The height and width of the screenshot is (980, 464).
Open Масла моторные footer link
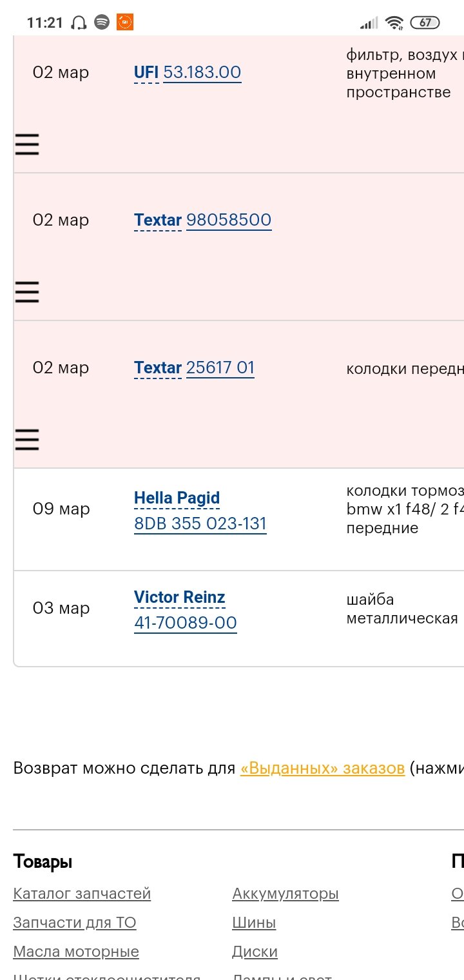76,952
